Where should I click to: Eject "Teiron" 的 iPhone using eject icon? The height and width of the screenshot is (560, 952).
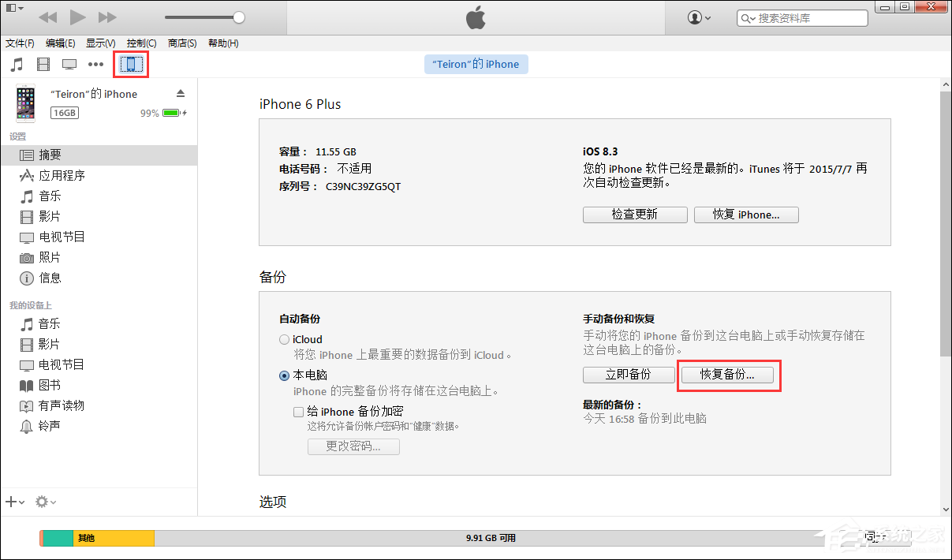pos(181,92)
